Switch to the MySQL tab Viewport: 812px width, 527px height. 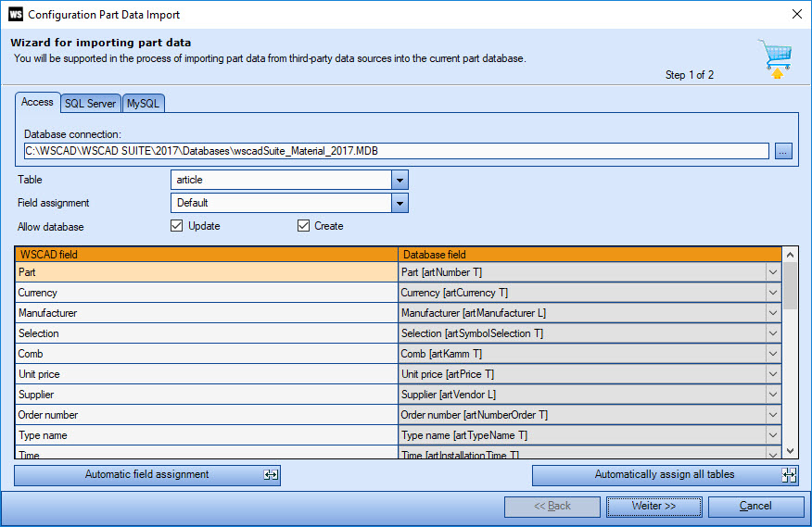pos(144,104)
